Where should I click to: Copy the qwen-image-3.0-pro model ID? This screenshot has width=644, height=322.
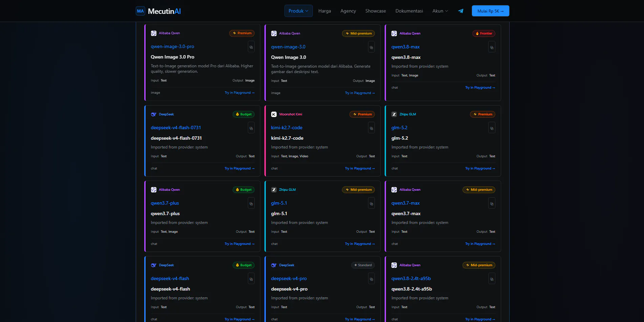click(x=251, y=47)
